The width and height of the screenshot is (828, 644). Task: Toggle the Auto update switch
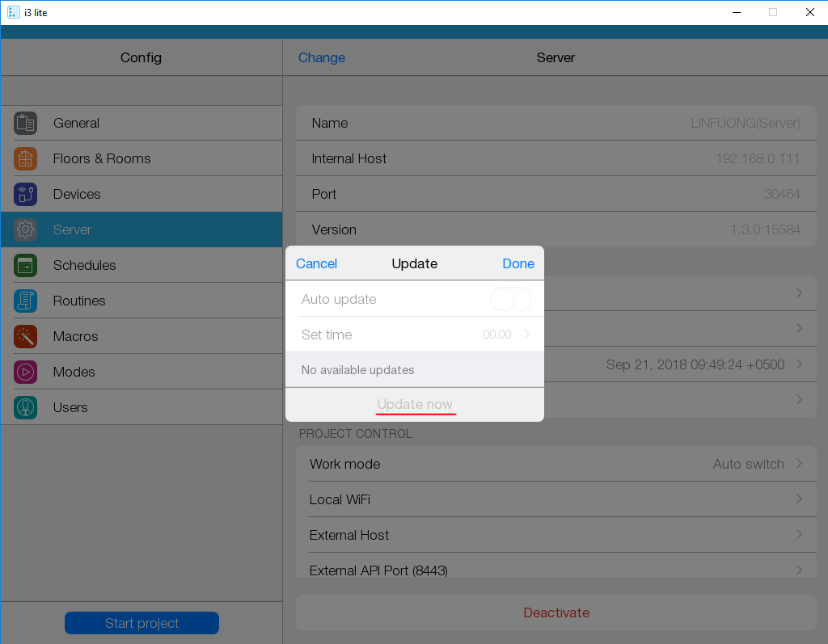tap(510, 299)
